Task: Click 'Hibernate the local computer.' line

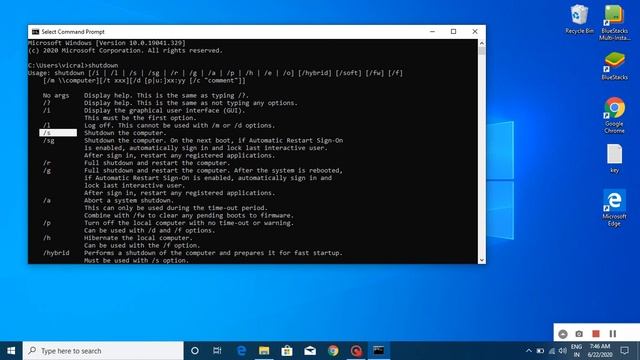Action: [x=138, y=238]
